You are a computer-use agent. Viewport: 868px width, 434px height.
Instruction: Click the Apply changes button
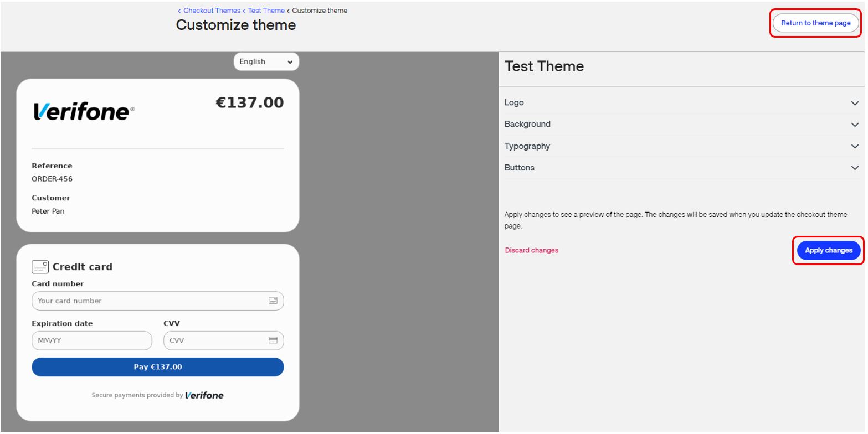click(829, 251)
